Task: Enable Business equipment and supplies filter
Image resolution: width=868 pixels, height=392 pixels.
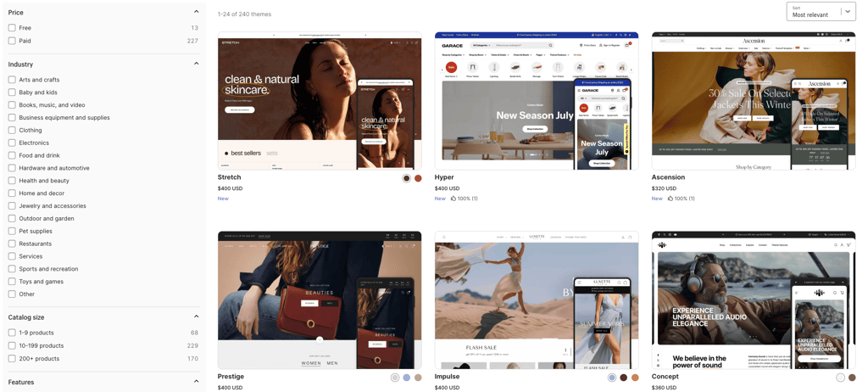Action: pyautogui.click(x=12, y=118)
